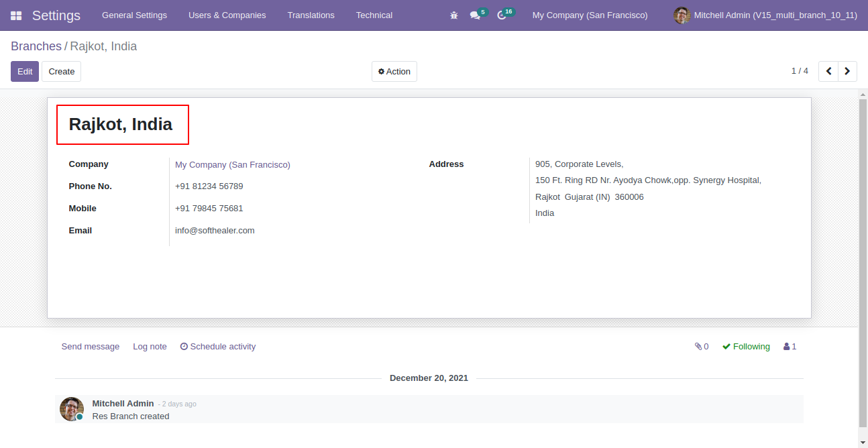Go to previous record arrow

click(828, 71)
